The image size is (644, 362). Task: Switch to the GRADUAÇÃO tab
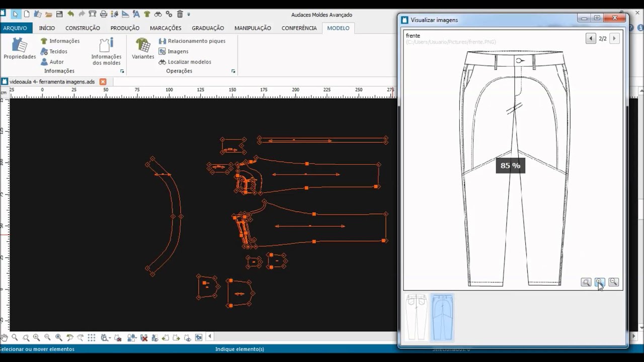tap(208, 28)
